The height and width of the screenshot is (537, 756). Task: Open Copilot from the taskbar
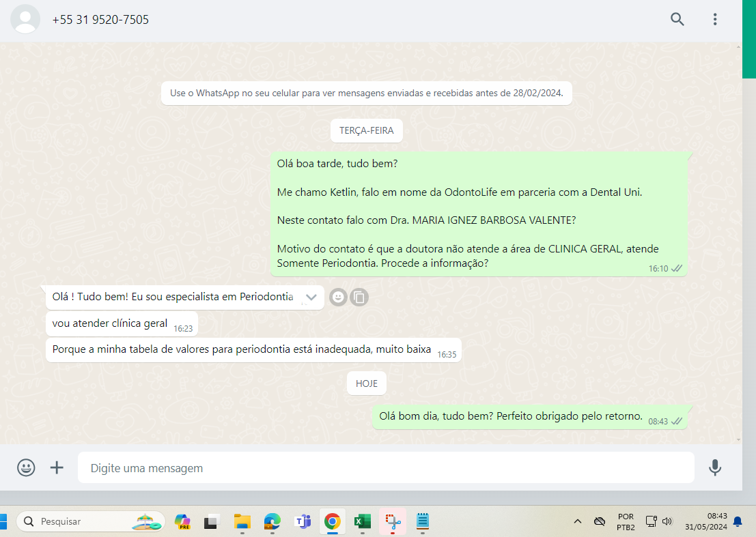182,521
